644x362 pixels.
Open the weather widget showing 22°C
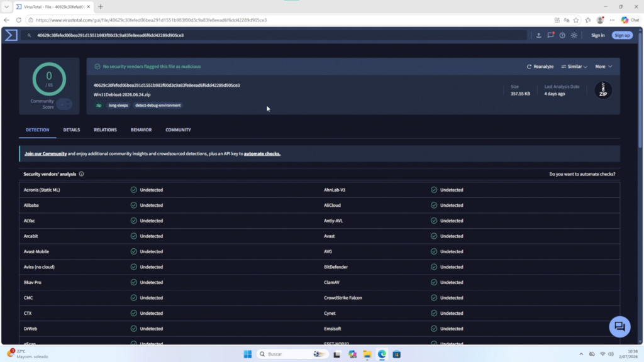28,354
